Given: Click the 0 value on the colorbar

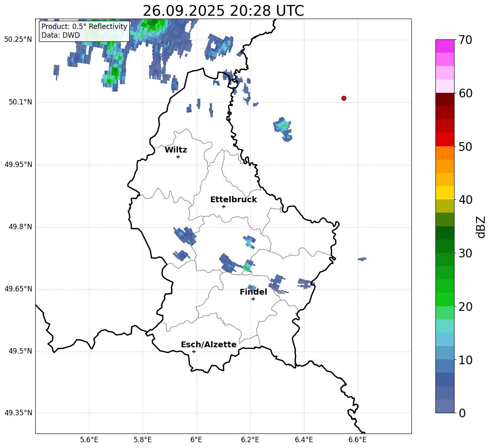Looking at the screenshot, I should (462, 413).
